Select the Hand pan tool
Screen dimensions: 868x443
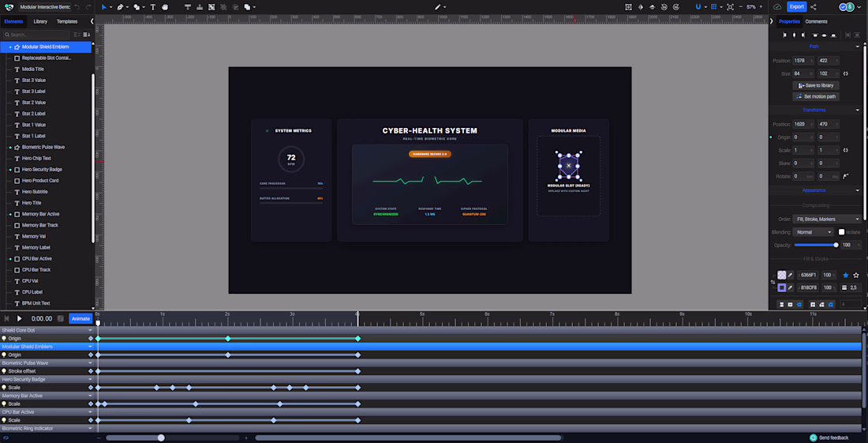(165, 7)
